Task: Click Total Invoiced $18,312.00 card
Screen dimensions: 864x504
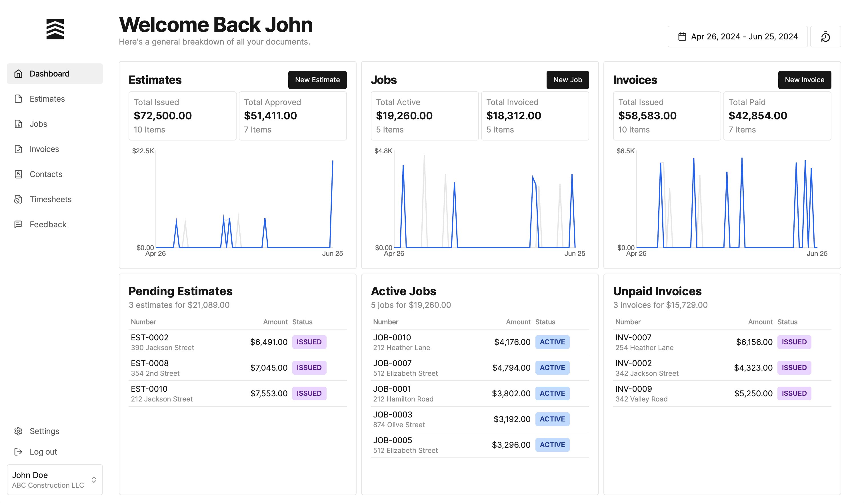Action: 535,116
